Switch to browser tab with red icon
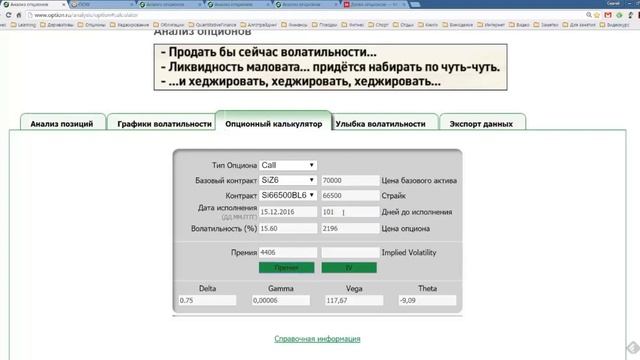 pos(375,4)
